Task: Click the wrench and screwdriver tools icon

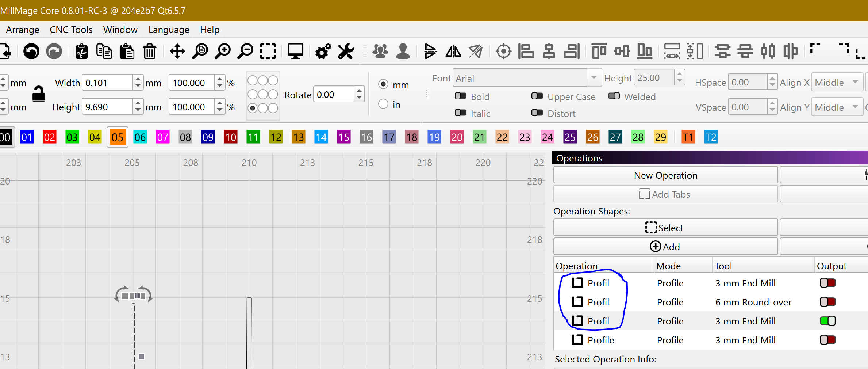Action: pos(346,51)
